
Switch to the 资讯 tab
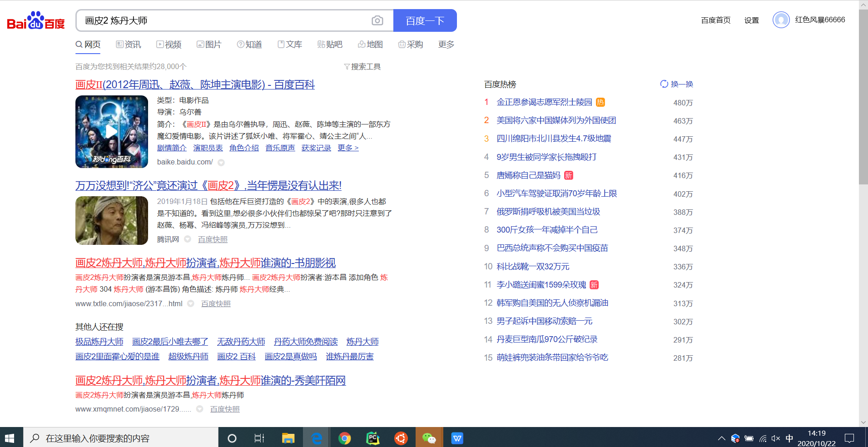pos(129,45)
